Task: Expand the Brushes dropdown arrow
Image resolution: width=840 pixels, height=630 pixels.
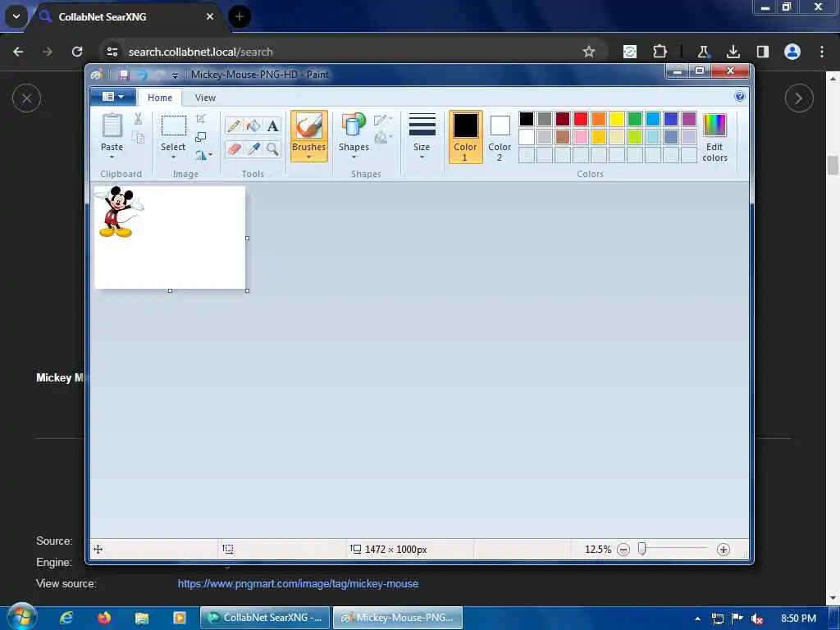Action: (x=309, y=157)
